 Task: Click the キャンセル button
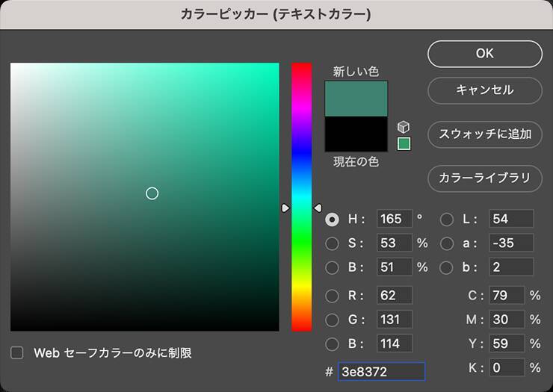click(x=484, y=90)
